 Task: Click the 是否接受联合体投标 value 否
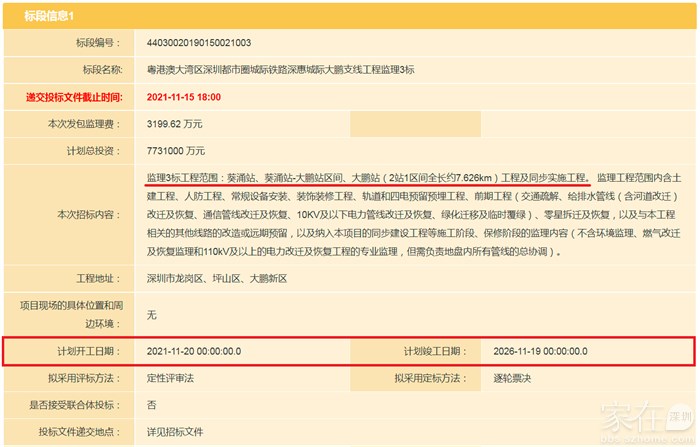pos(152,406)
